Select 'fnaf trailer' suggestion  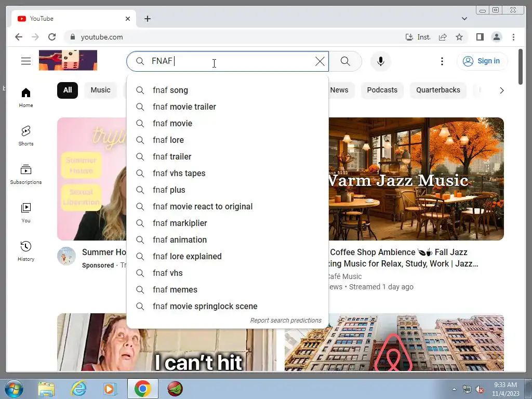[x=228, y=157]
